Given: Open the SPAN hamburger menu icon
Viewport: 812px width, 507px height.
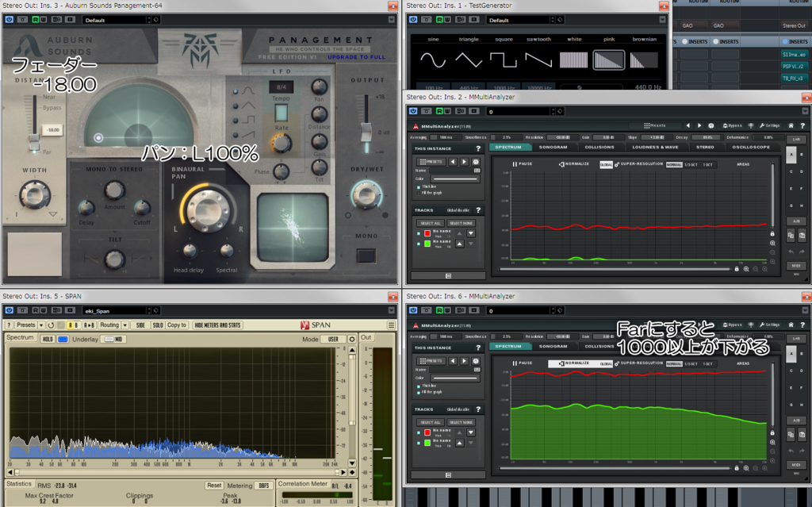Looking at the screenshot, I should click(391, 325).
